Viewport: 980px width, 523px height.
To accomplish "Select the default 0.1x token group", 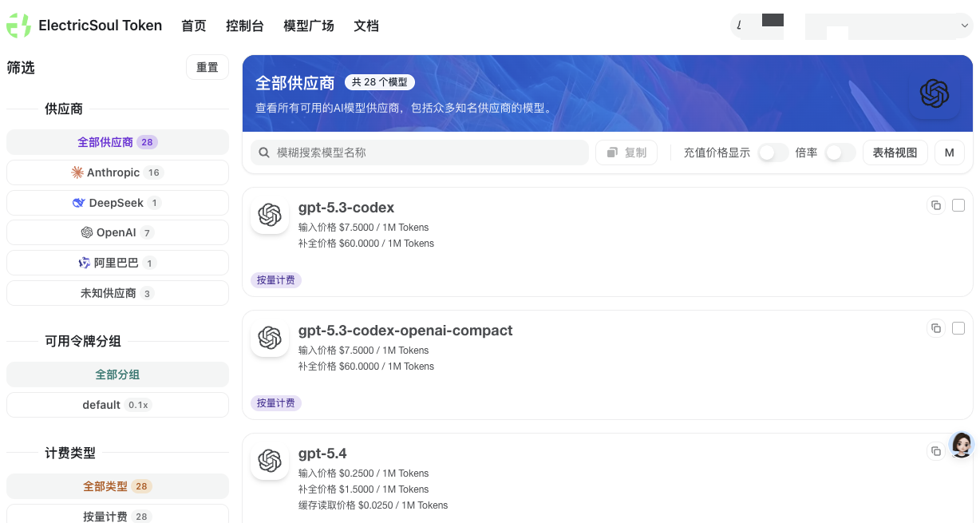I will (x=117, y=405).
